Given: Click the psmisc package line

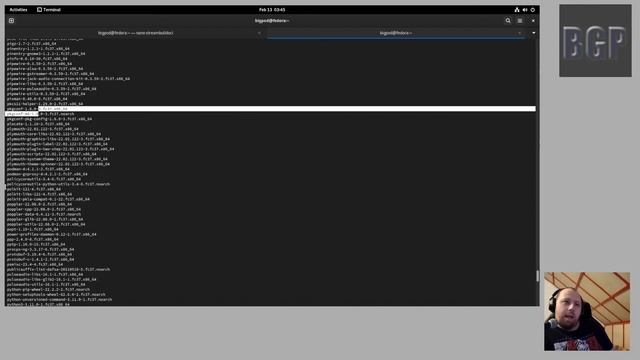Looking at the screenshot, I should (x=35, y=264).
